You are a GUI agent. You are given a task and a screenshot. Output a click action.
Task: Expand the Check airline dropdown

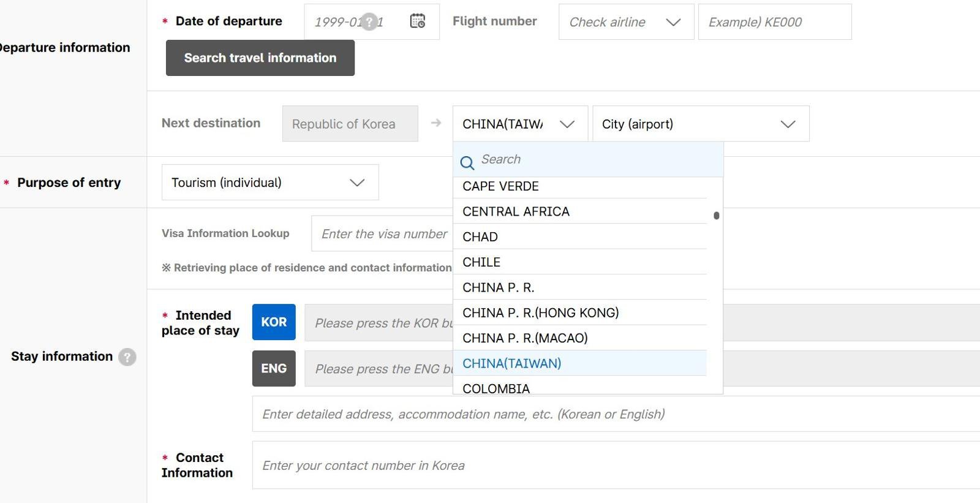click(626, 22)
